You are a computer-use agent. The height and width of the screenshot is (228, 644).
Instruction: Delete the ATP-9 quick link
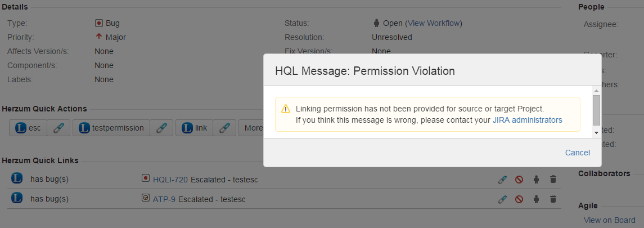pos(553,199)
